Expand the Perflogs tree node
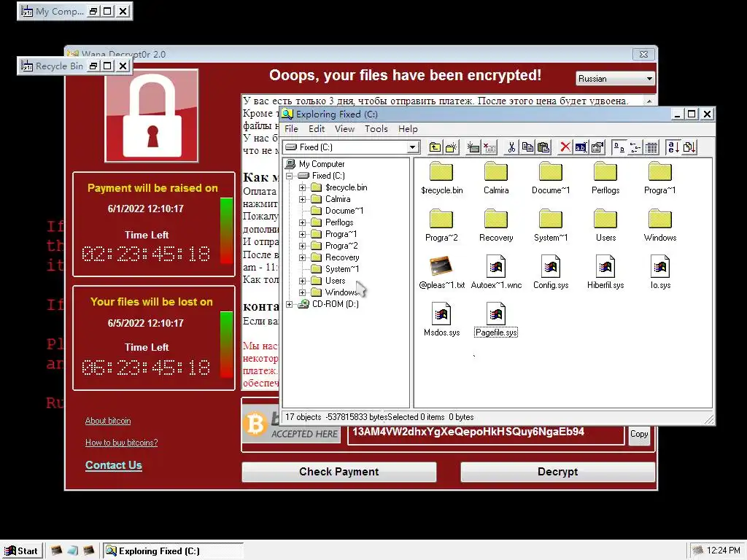 302,222
